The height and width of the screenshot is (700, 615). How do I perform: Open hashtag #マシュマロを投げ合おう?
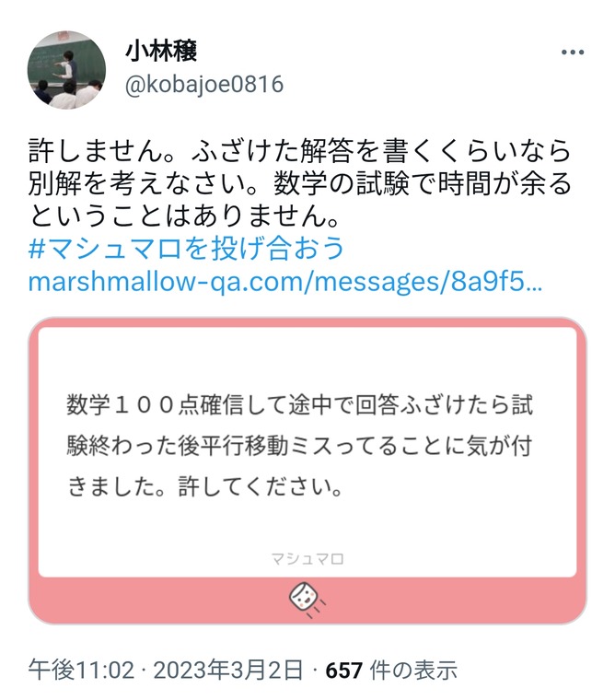[x=186, y=249]
